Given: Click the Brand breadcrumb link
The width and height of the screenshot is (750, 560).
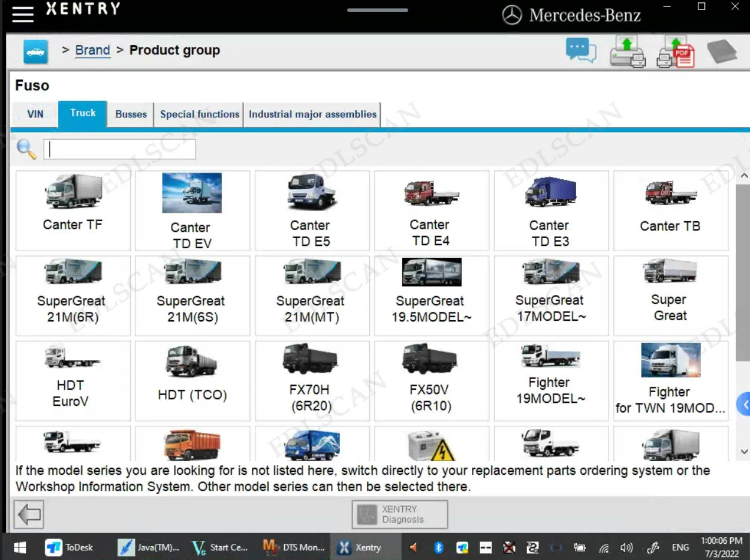Looking at the screenshot, I should coord(92,50).
